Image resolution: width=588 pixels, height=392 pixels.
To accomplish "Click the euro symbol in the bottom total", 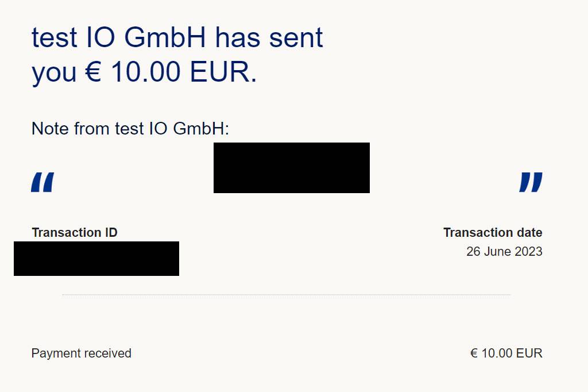I will [x=474, y=353].
